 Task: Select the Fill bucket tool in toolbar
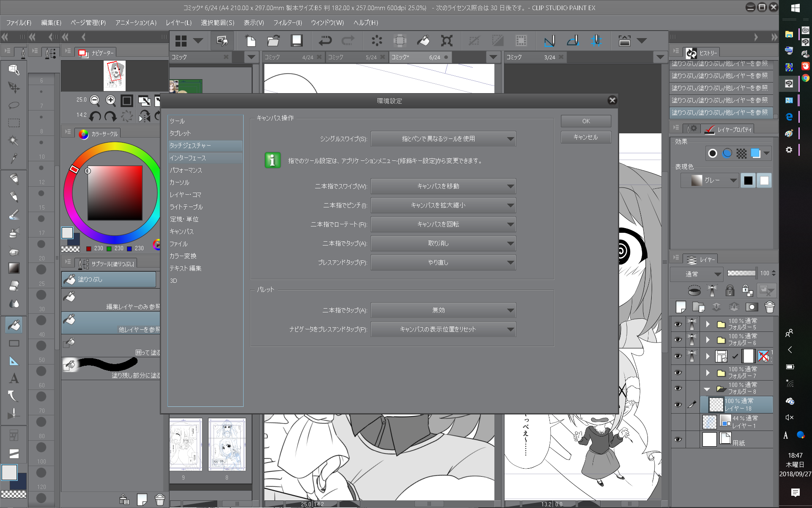point(14,325)
